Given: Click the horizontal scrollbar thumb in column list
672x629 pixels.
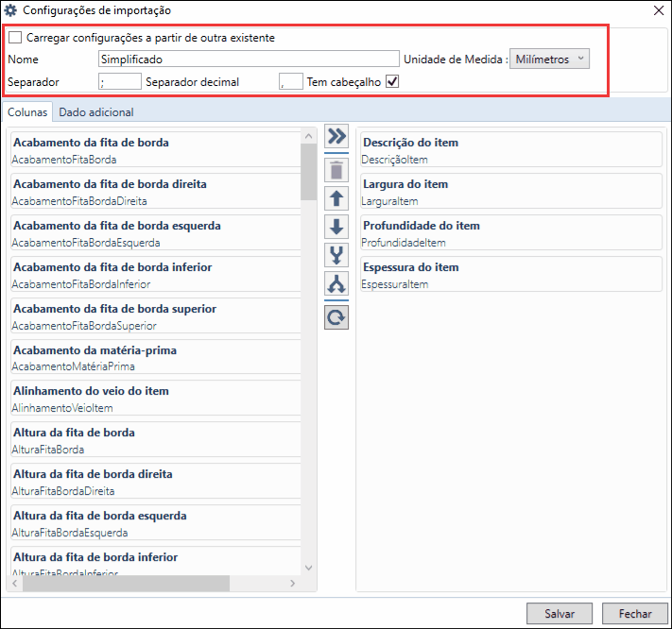Looking at the screenshot, I should [126, 583].
